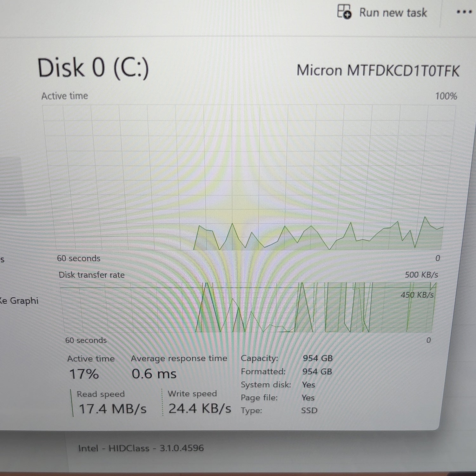Image resolution: width=476 pixels, height=476 pixels.
Task: Click the 0.6 ms average response time value
Action: (x=154, y=374)
